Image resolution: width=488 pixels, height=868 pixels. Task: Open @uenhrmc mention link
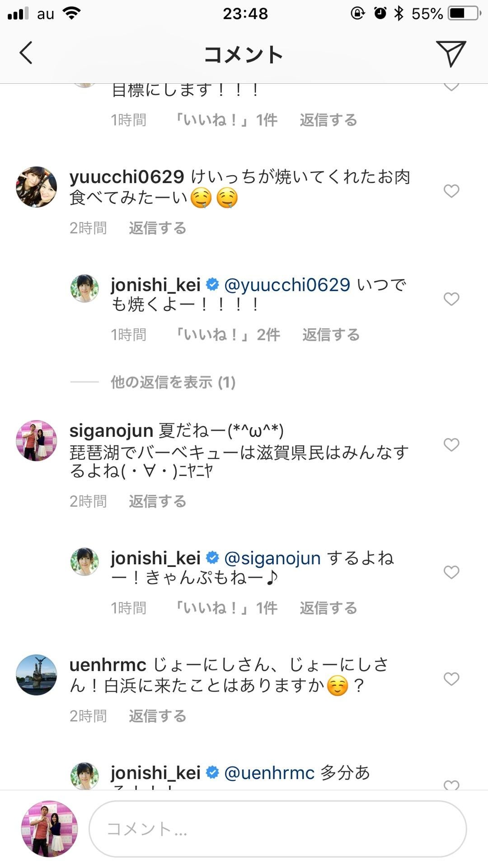pos(269,773)
